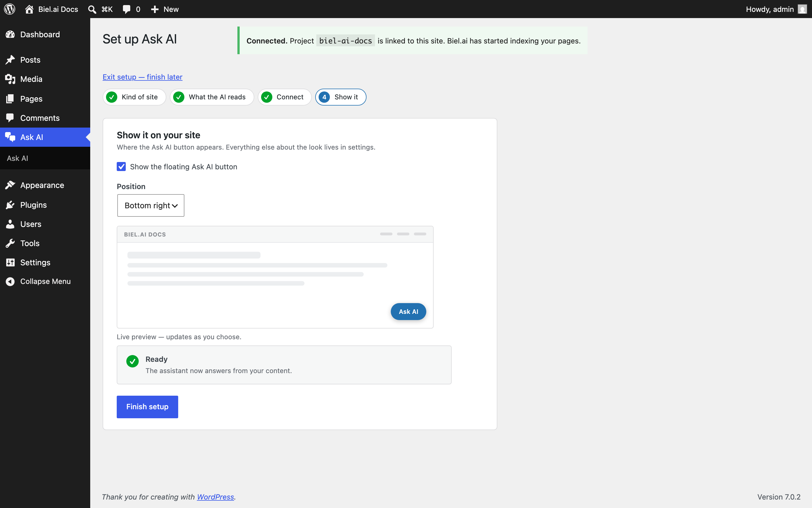Click the ⌘K shortcut text

pos(107,9)
